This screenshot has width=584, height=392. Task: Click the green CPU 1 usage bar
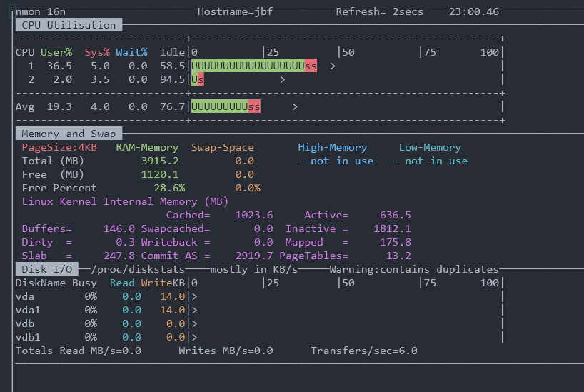point(247,66)
